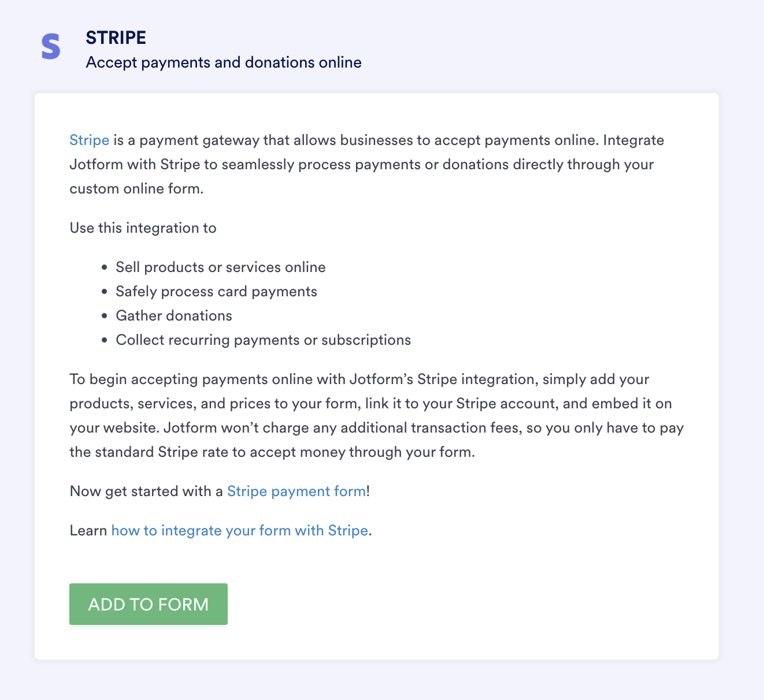Click the word "Learn" before the integration link

(88, 531)
